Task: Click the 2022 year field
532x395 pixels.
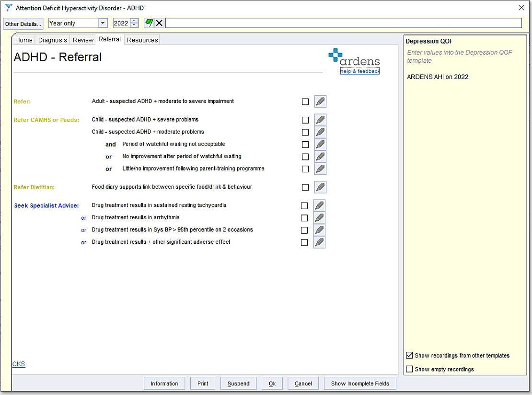Action: point(122,23)
